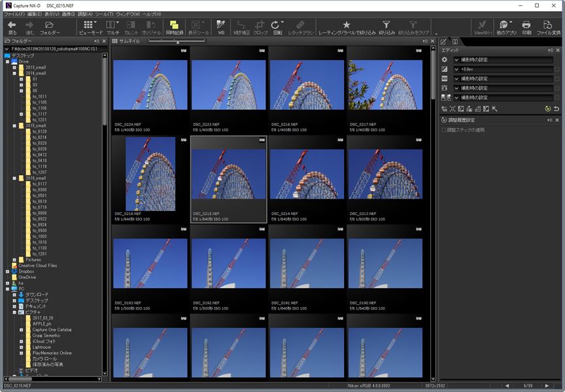Screen dimensions: 565x392
Task: Open the ヘルプ(H) menu
Action: pyautogui.click(x=152, y=14)
